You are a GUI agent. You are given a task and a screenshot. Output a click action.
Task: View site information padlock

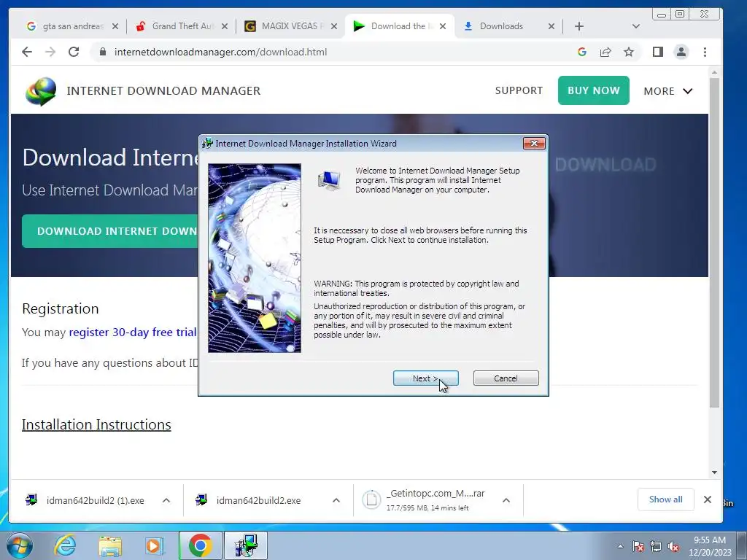(102, 52)
